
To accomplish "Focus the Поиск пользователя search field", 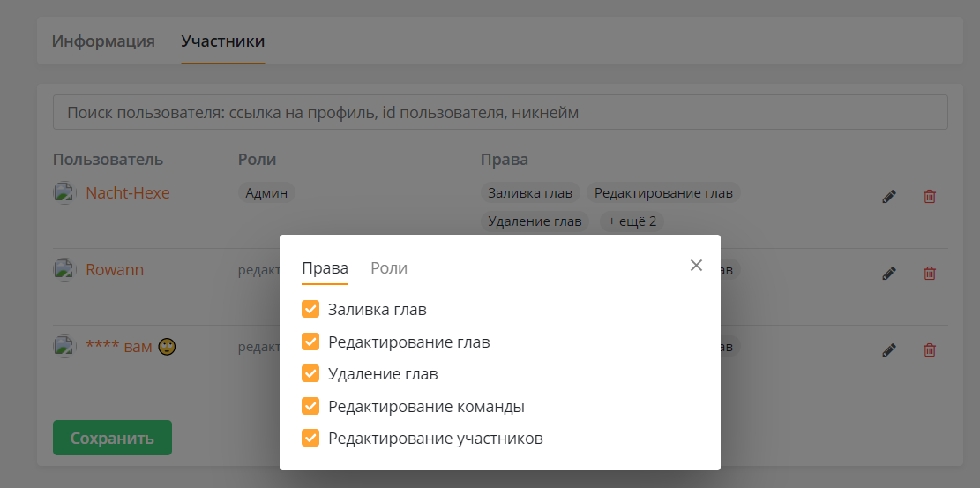I will 500,113.
